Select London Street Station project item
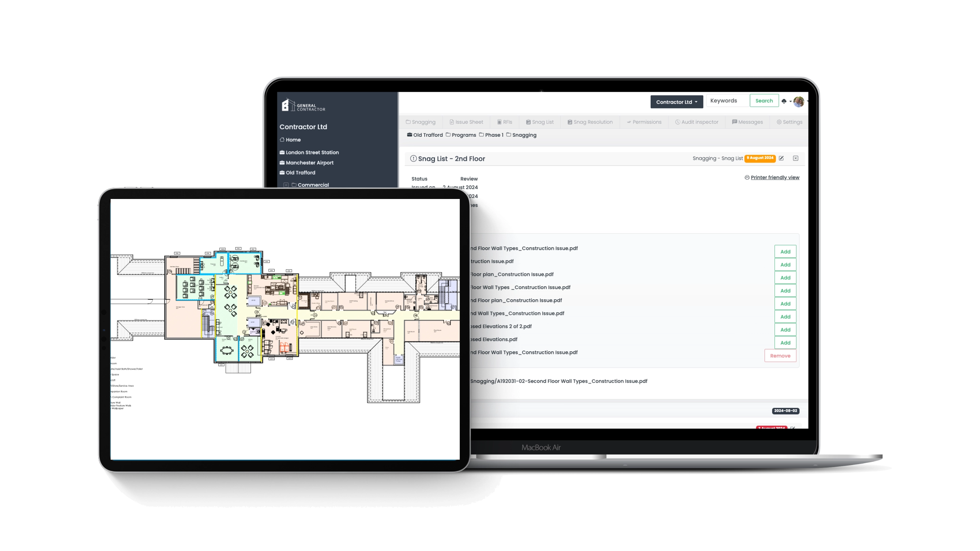This screenshot has height=551, width=980. pos(312,152)
